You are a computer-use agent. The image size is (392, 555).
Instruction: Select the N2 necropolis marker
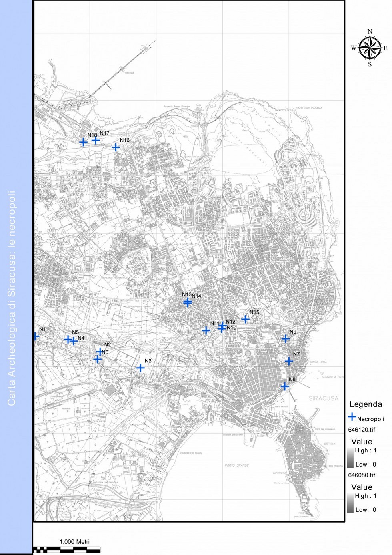100,352
